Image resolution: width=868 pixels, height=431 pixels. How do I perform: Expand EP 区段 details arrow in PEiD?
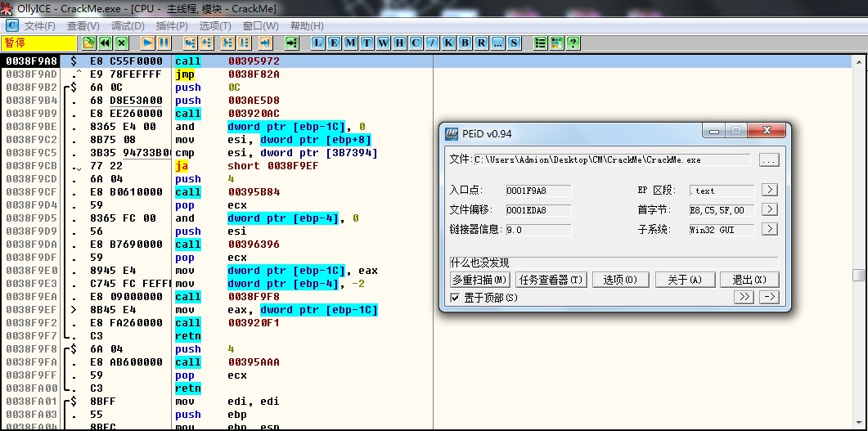[770, 191]
